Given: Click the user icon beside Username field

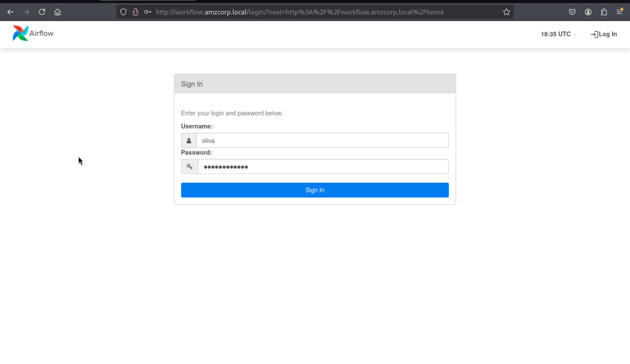Looking at the screenshot, I should click(x=189, y=140).
